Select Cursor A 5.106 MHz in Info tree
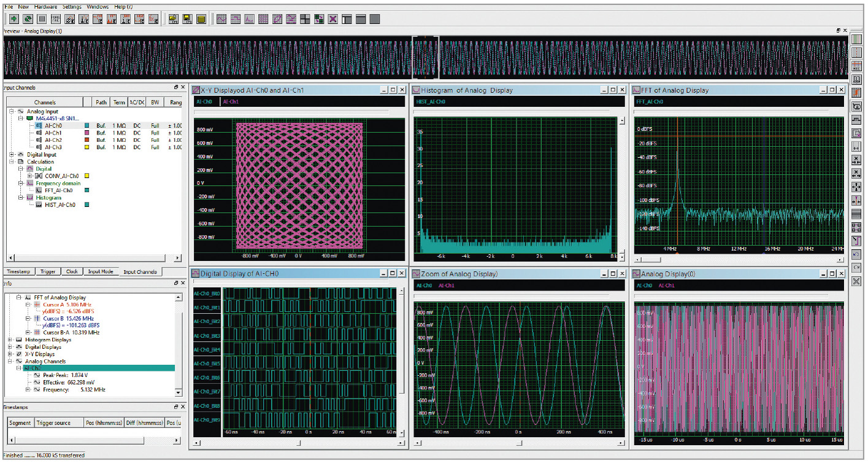868x463 pixels. [x=68, y=305]
